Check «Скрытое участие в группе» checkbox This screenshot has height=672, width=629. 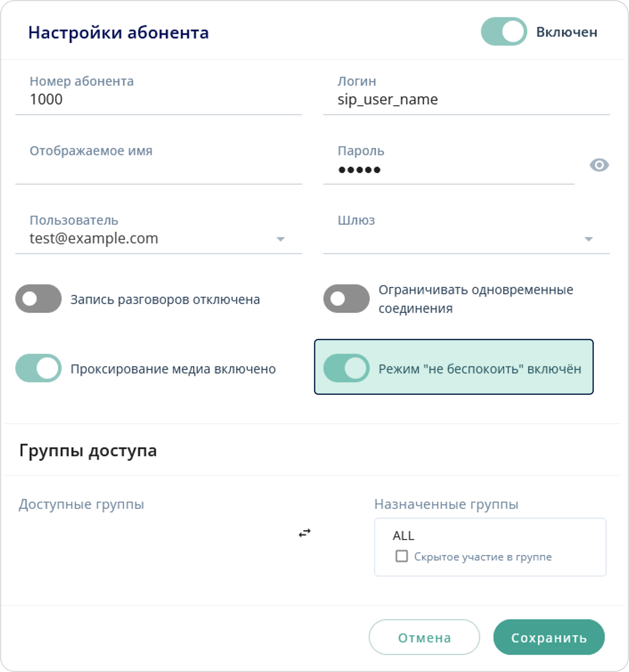(402, 556)
